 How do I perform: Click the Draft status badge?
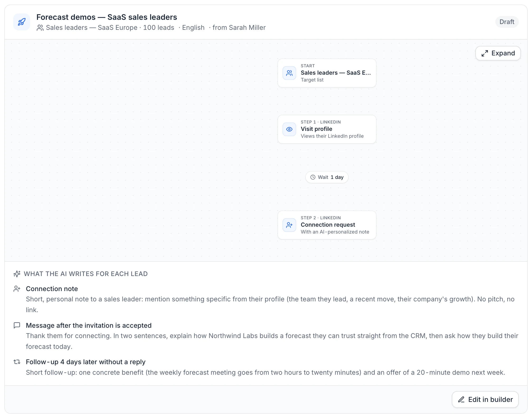point(507,22)
